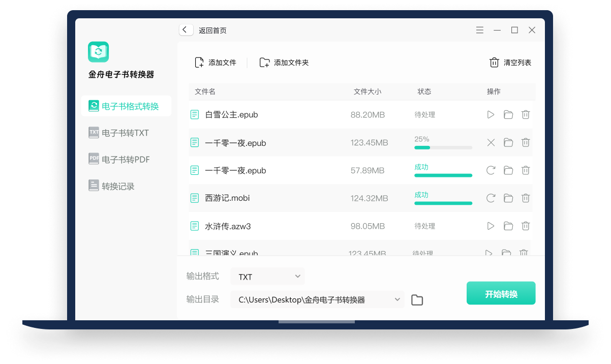The width and height of the screenshot is (611, 364).
Task: Click the 返回首页 home link
Action: [x=212, y=30]
